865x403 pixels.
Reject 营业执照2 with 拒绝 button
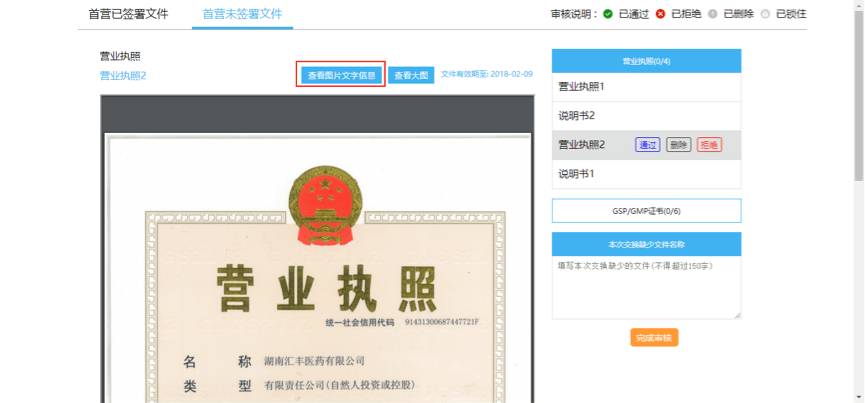[x=709, y=145]
